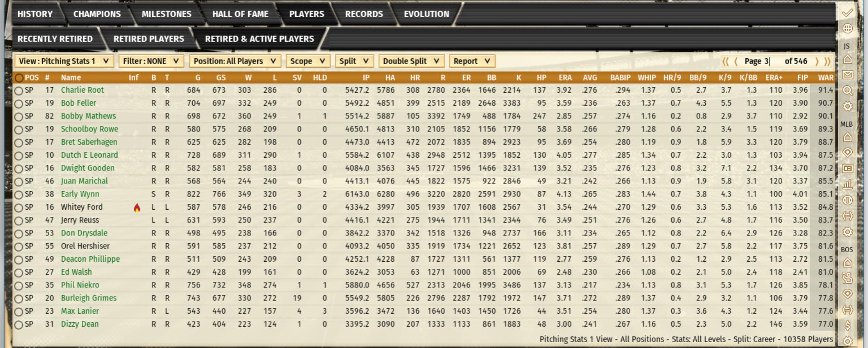Open Phil Niekro's player link
Image resolution: width=868 pixels, height=348 pixels.
(80, 285)
